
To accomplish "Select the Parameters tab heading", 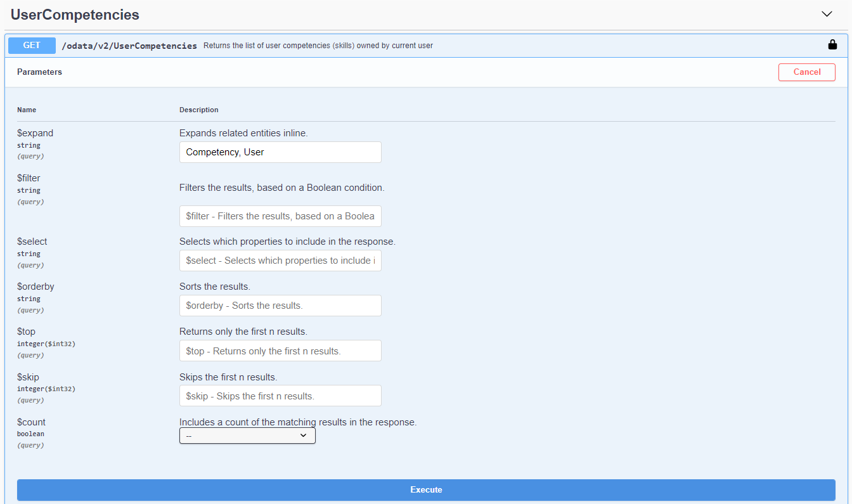I will [x=39, y=72].
